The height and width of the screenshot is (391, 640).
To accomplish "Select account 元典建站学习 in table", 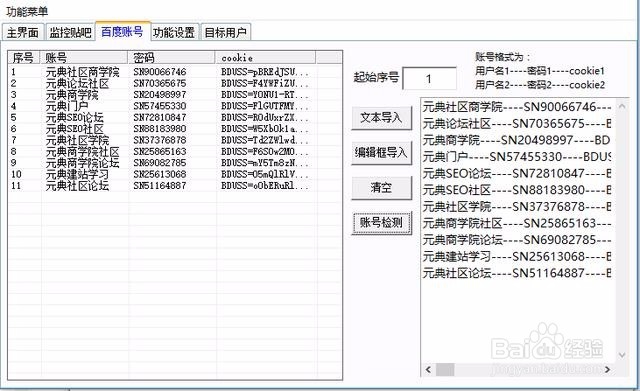I will pyautogui.click(x=77, y=174).
